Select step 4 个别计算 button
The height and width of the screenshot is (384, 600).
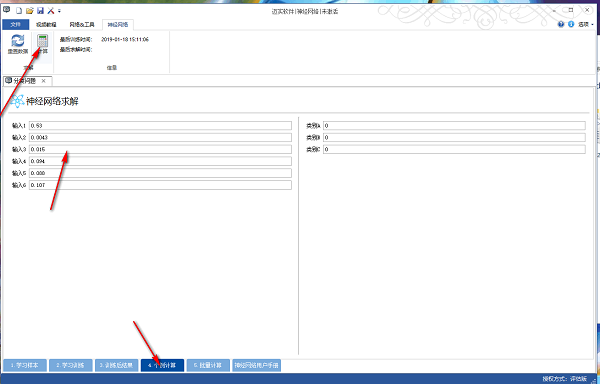click(x=162, y=365)
